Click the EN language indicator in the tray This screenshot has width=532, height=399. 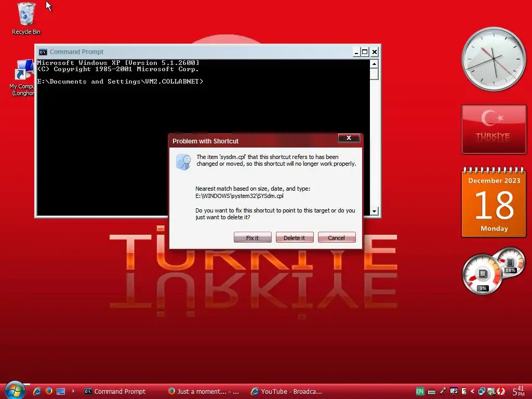pyautogui.click(x=420, y=391)
